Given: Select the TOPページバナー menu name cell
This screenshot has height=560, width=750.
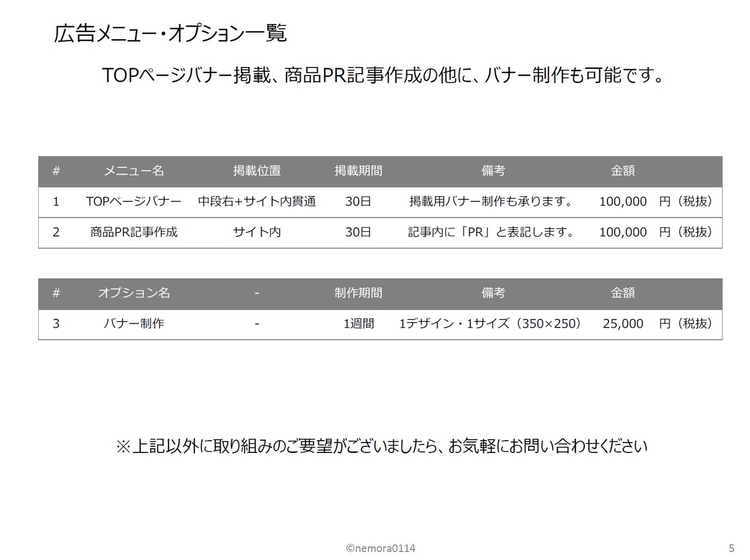Looking at the screenshot, I should pos(134,202).
